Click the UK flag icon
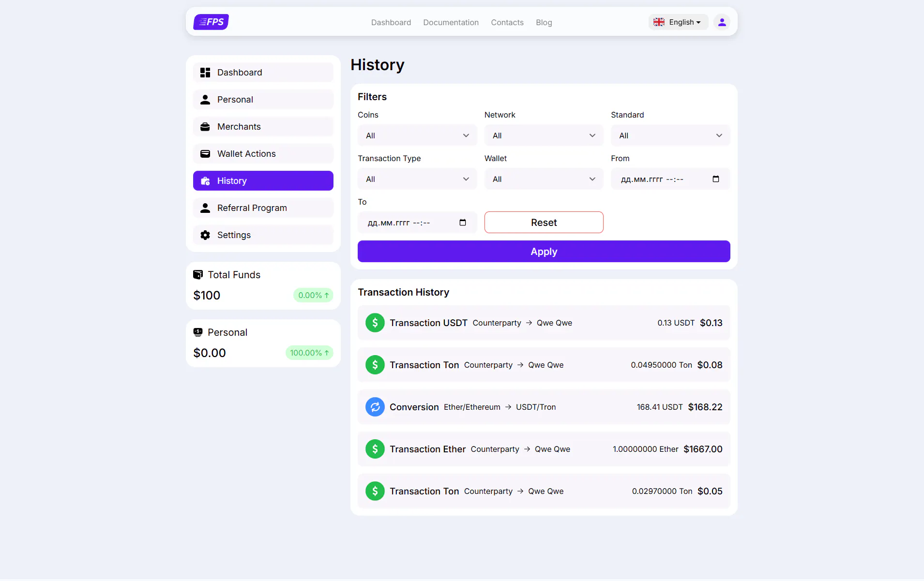Image resolution: width=924 pixels, height=581 pixels. click(659, 22)
